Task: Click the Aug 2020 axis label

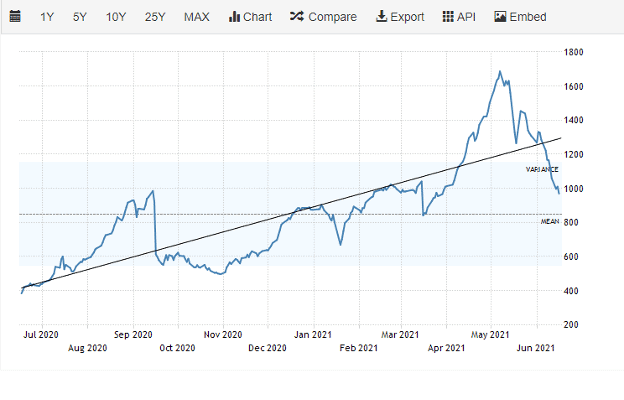Action: [x=88, y=348]
